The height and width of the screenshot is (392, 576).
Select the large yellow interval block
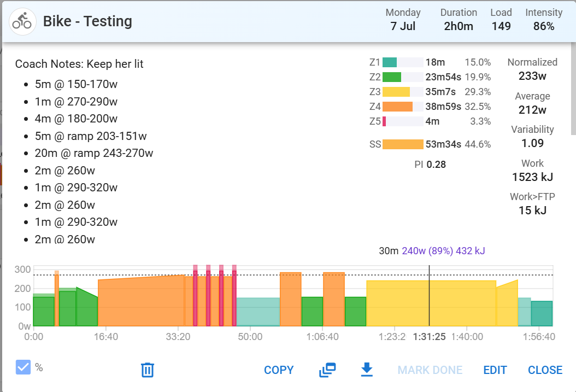point(431,303)
